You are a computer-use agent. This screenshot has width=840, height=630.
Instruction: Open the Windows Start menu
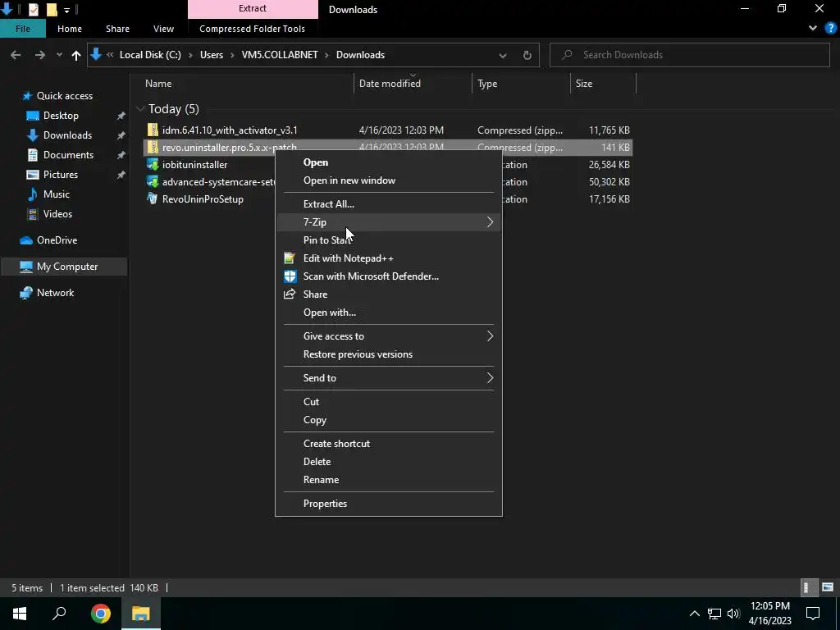20,614
